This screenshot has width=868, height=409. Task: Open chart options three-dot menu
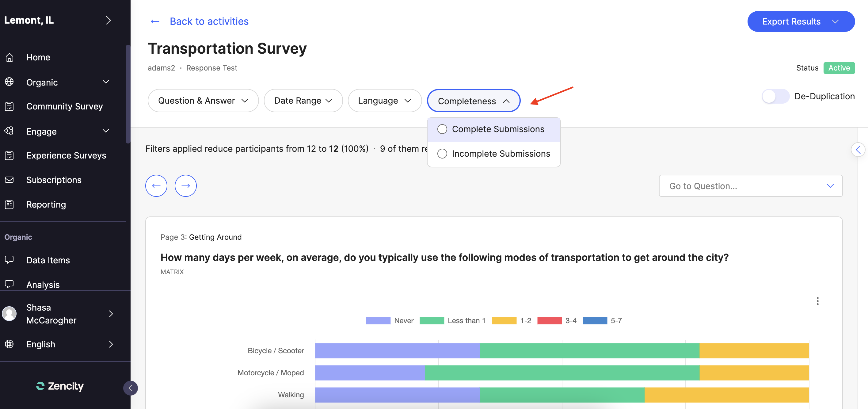[817, 301]
